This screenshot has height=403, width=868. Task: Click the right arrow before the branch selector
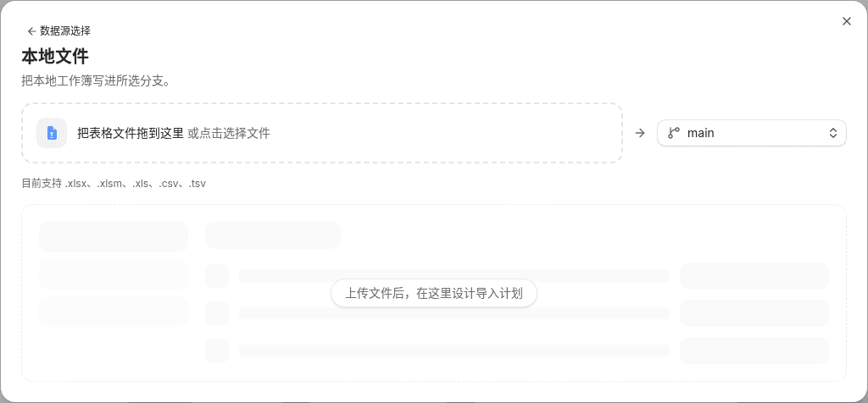(640, 133)
